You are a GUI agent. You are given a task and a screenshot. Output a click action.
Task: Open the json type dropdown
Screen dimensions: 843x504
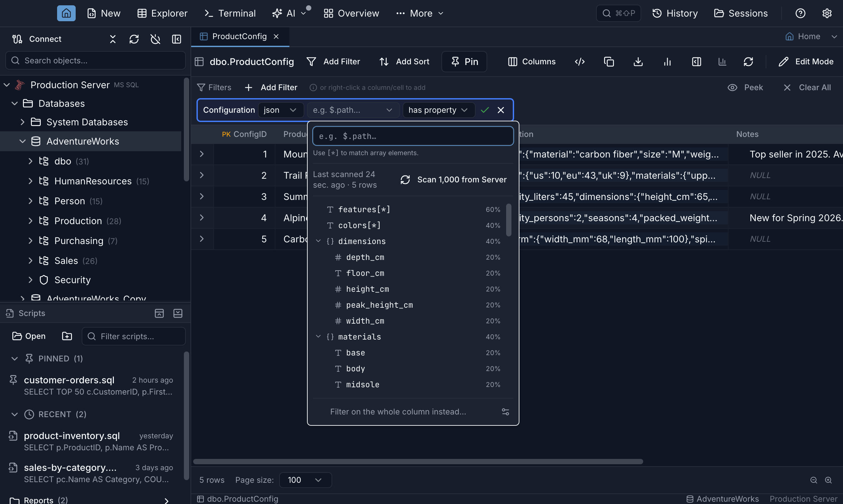click(x=280, y=110)
